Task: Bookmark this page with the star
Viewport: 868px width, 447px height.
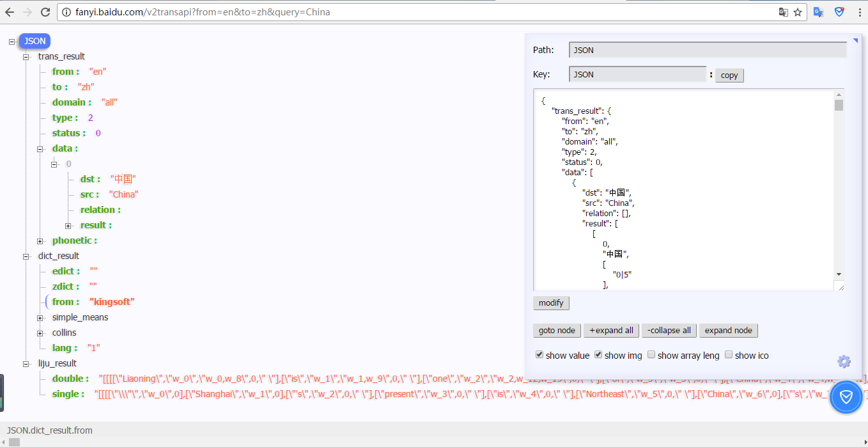Action: pyautogui.click(x=798, y=12)
